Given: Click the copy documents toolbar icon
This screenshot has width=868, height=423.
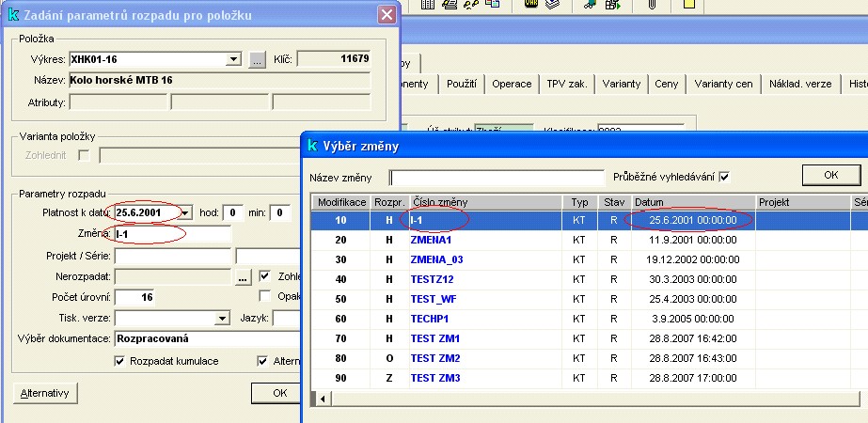Looking at the screenshot, I should pyautogui.click(x=492, y=4).
